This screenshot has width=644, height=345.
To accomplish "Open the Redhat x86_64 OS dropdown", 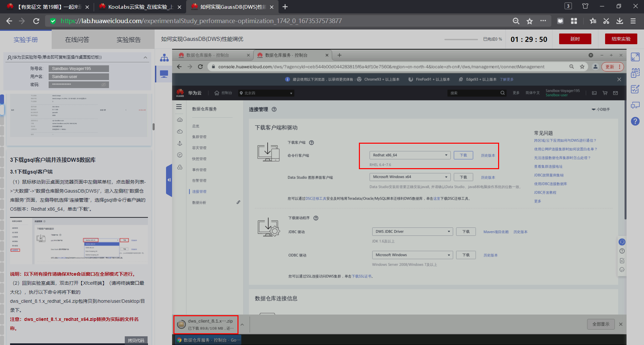I will pos(410,155).
